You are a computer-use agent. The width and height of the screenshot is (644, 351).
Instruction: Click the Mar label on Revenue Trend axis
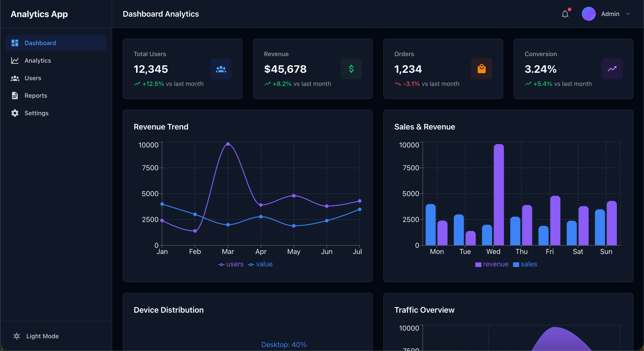point(228,252)
